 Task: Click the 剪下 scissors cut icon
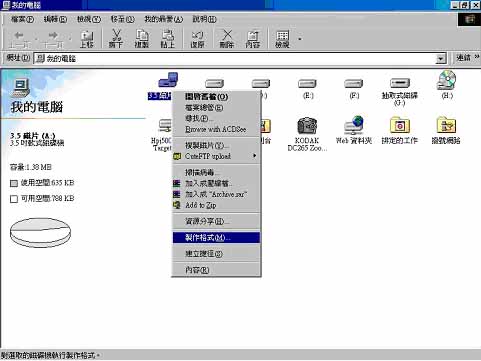coord(116,39)
